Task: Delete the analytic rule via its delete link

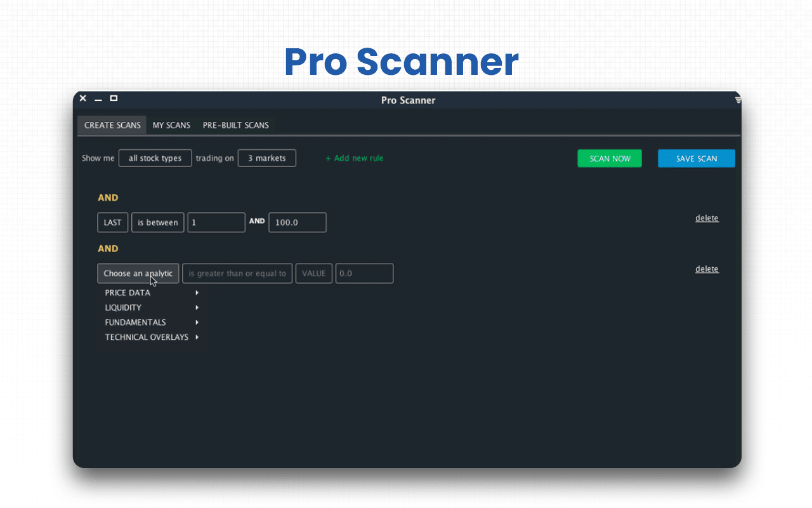Action: [x=707, y=269]
